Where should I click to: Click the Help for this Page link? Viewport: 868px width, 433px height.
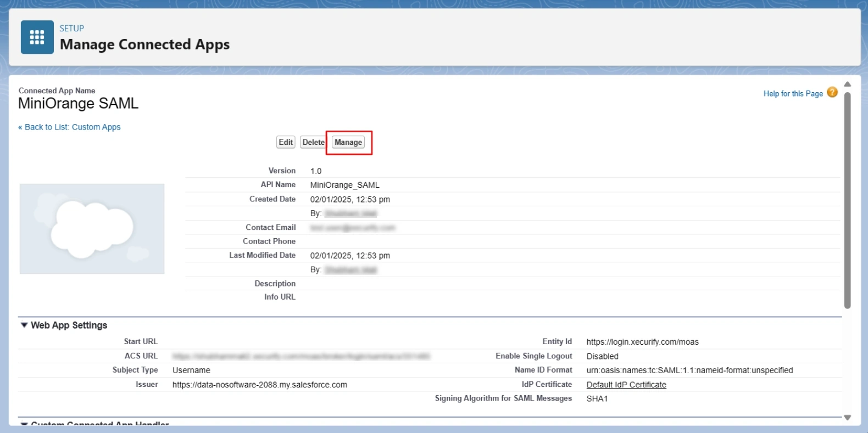click(793, 94)
